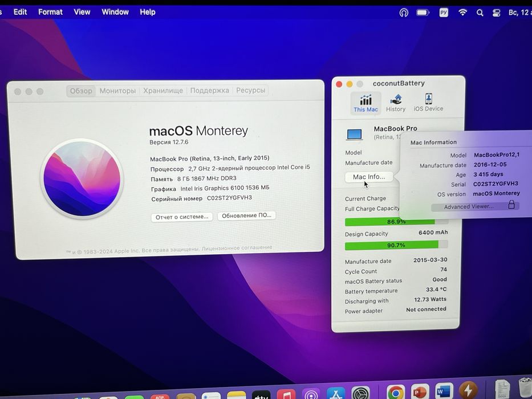Open Control Center in the menu bar
This screenshot has width=532, height=399.
click(496, 13)
